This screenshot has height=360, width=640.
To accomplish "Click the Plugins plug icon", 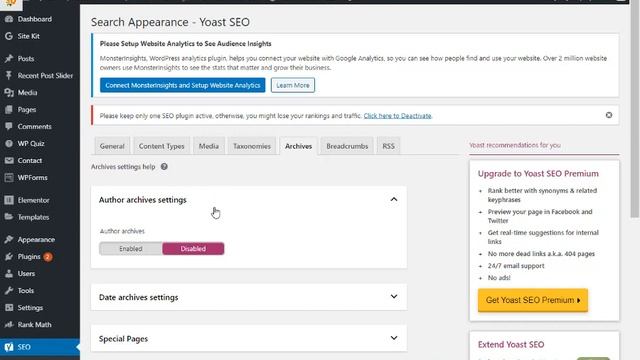I will 9,257.
